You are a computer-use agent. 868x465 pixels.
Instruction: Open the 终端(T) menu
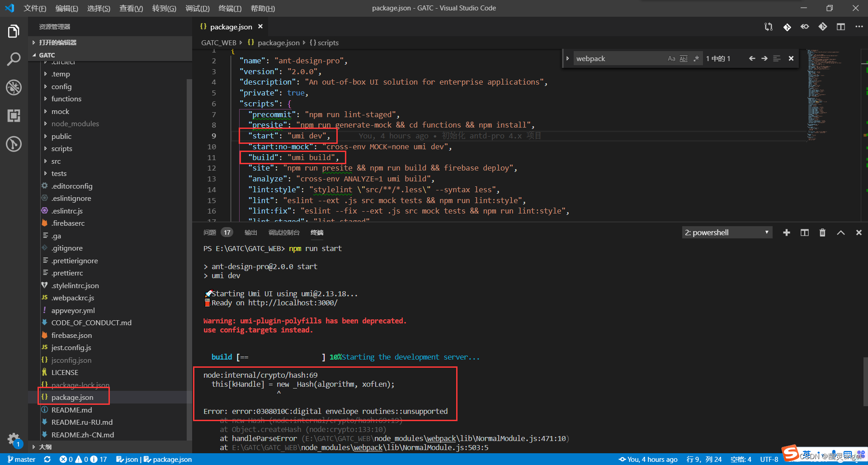(230, 8)
